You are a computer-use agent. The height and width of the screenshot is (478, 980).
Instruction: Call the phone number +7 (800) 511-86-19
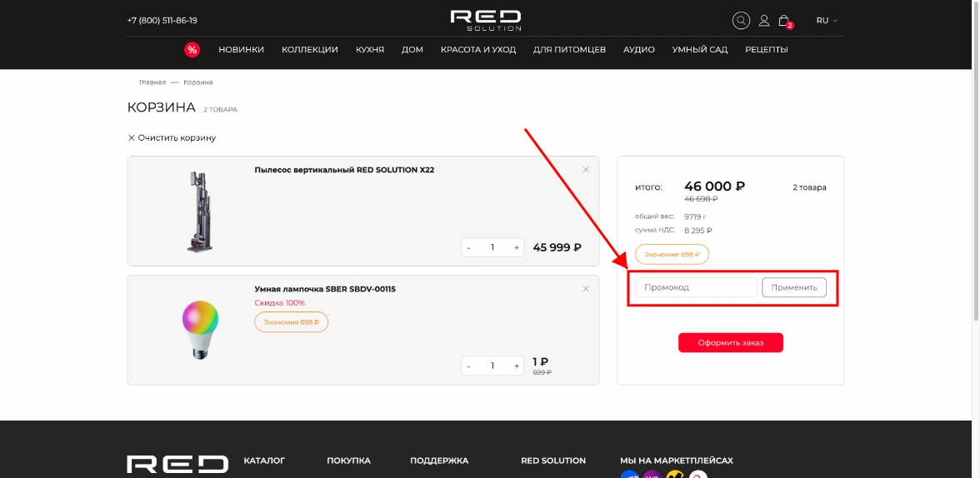click(162, 21)
